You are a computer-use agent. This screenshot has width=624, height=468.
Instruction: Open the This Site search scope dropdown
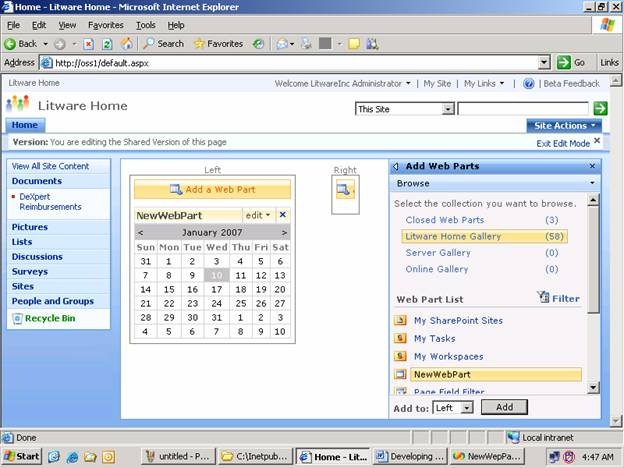448,109
